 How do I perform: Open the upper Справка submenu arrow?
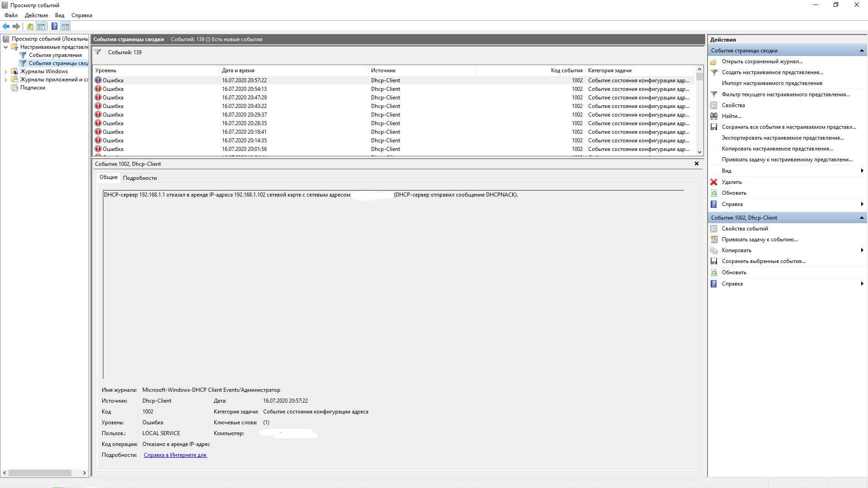coord(862,204)
